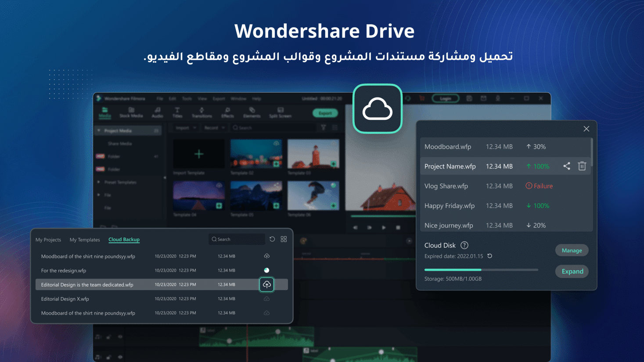Screen dimensions: 644x362
Task: Select the Cloud Backup tab
Action: (124, 240)
